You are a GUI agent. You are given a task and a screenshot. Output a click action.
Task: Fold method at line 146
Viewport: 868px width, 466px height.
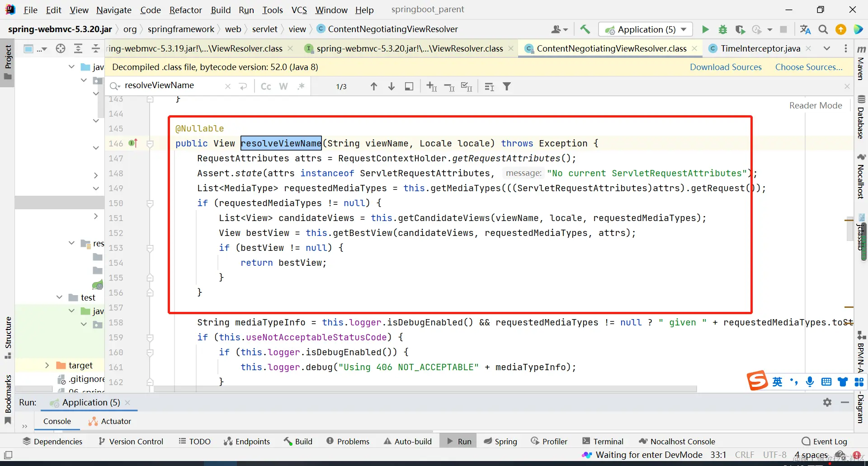[x=150, y=144]
